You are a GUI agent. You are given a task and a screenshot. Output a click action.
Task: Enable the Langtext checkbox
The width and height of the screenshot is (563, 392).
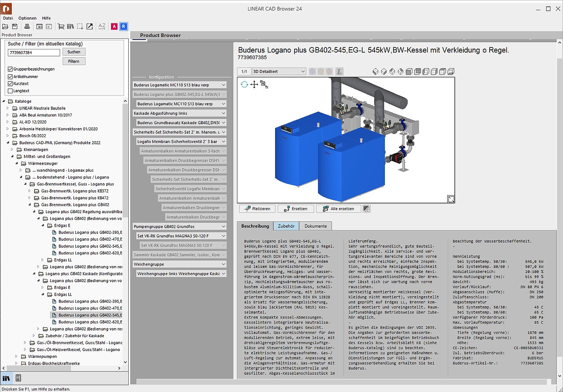click(10, 91)
